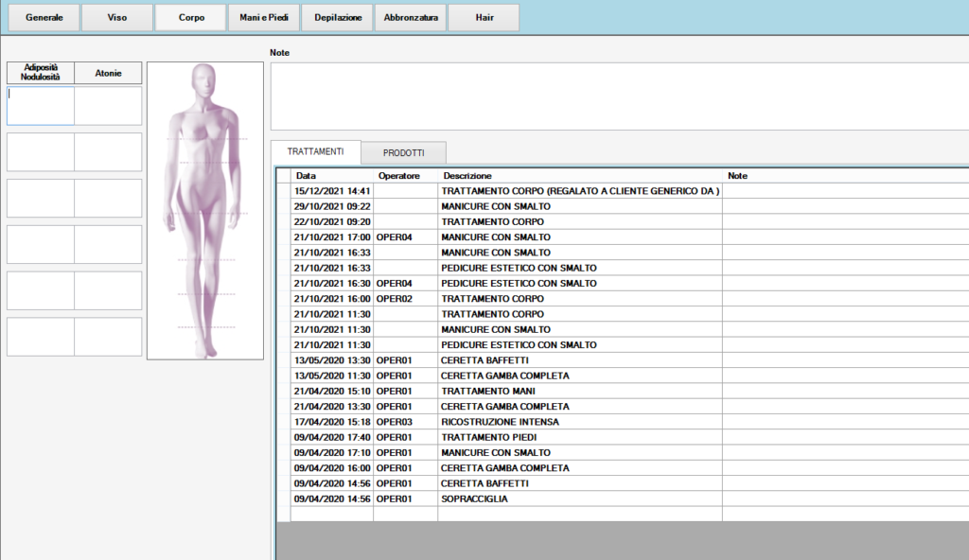Open the Abbronzatura section
Viewport: 969px width, 560px height.
pyautogui.click(x=411, y=18)
